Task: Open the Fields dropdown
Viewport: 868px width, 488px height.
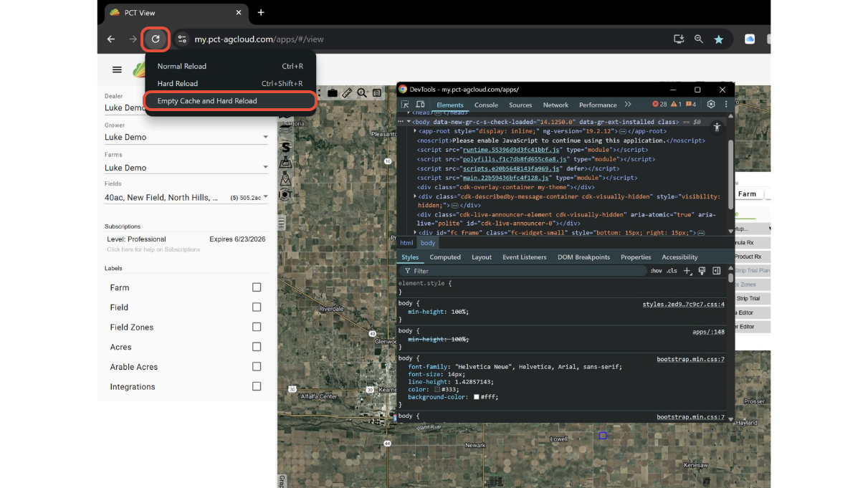Action: click(x=186, y=197)
